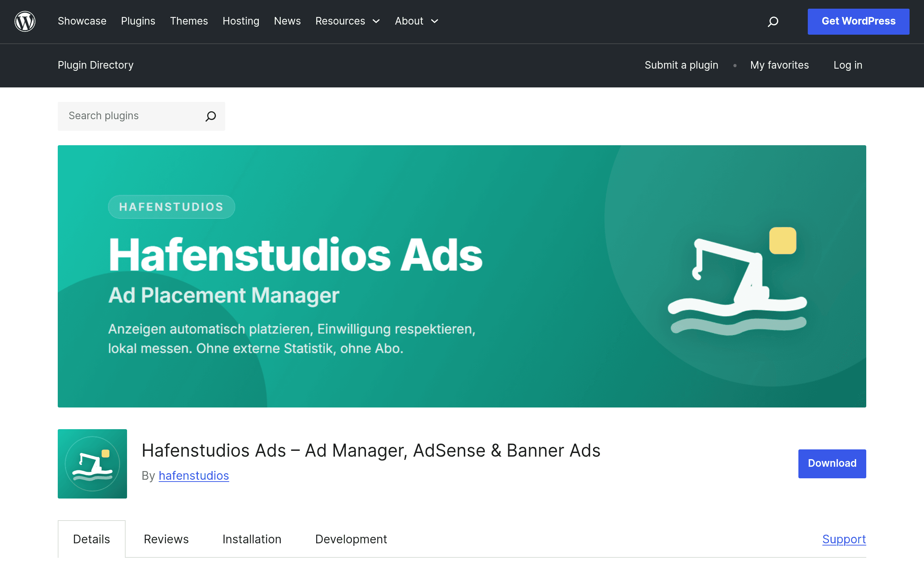Viewport: 924px width, 578px height.
Task: Click the Log in link
Action: point(847,65)
